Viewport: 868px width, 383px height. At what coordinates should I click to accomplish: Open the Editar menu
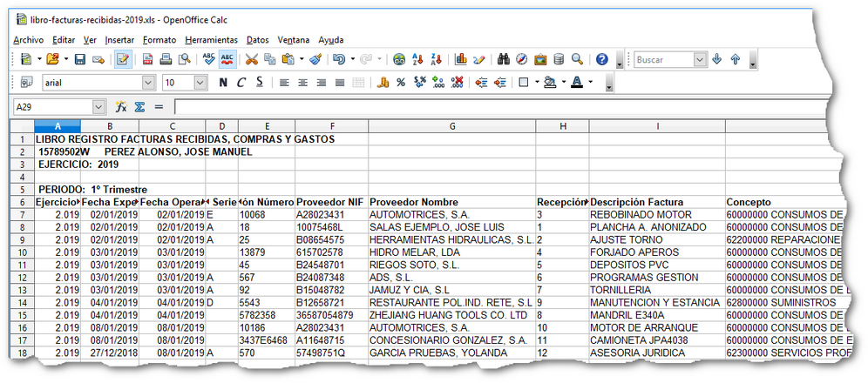(64, 40)
